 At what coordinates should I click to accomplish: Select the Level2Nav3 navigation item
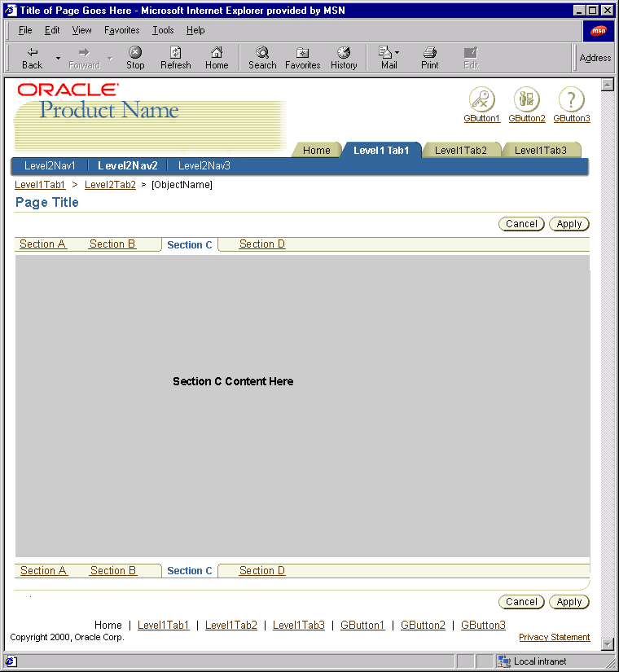tap(204, 165)
